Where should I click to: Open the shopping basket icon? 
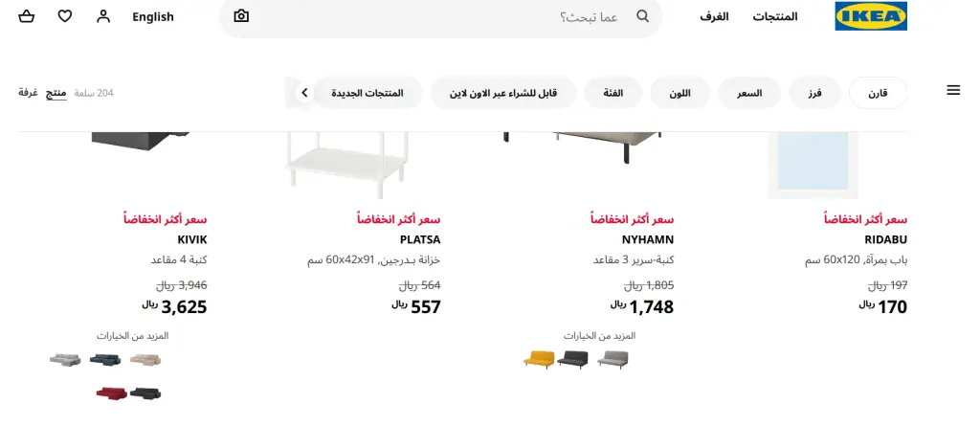26,17
